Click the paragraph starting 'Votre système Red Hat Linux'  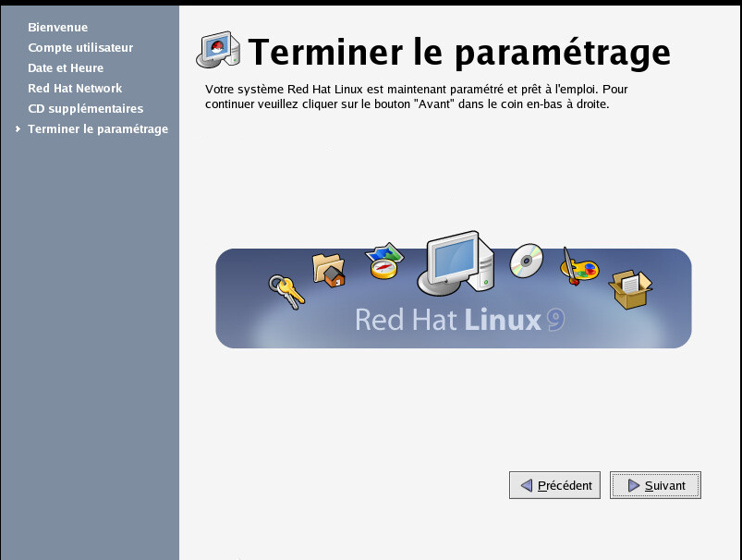(x=417, y=97)
